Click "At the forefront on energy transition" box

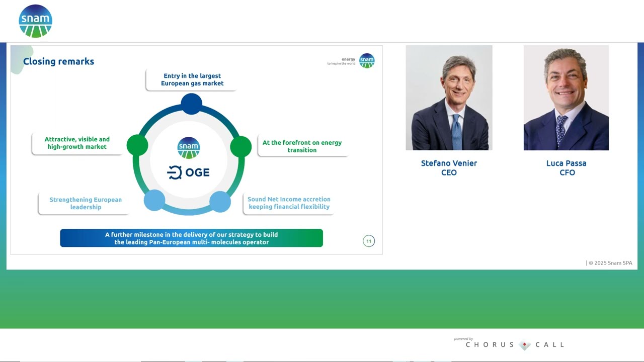click(302, 146)
